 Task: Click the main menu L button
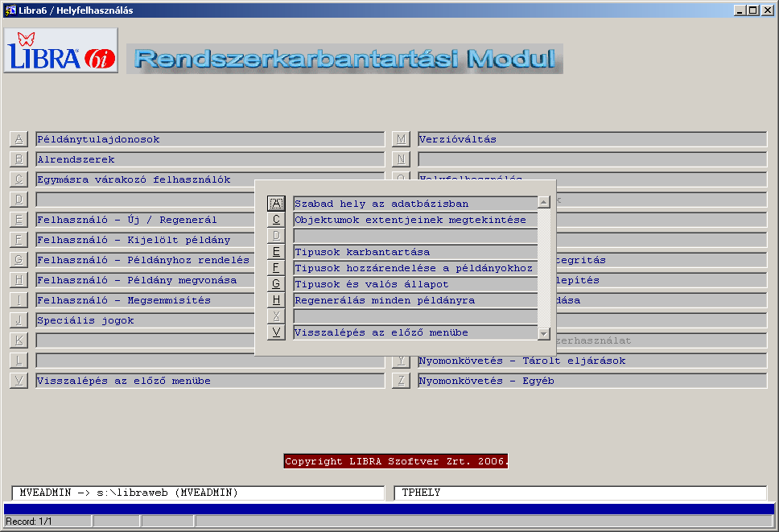click(19, 361)
